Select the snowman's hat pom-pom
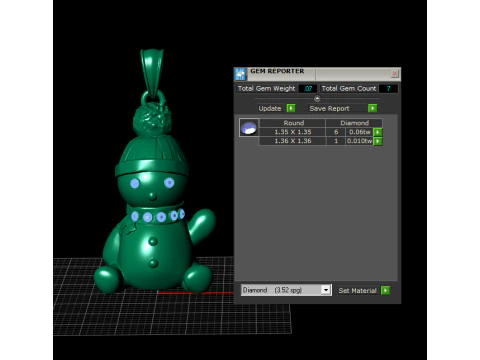 pos(152,118)
